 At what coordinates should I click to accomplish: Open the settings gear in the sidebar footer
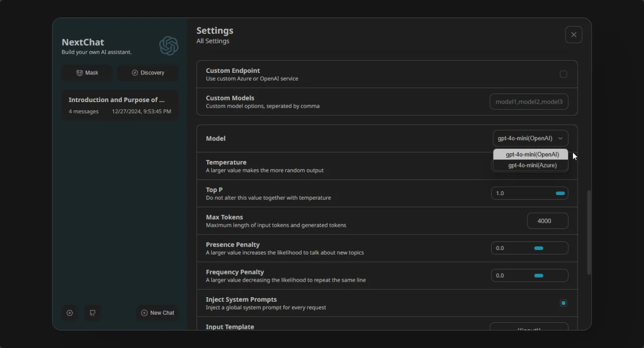point(70,313)
